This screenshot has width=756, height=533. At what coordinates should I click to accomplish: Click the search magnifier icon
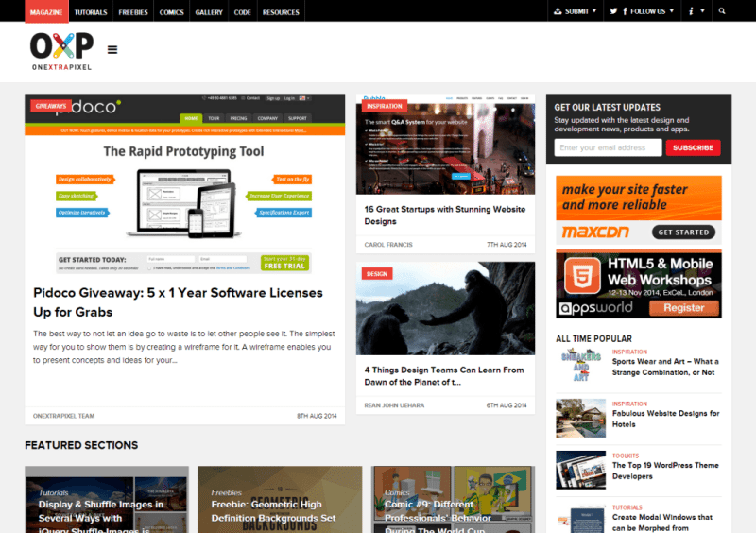coord(722,11)
